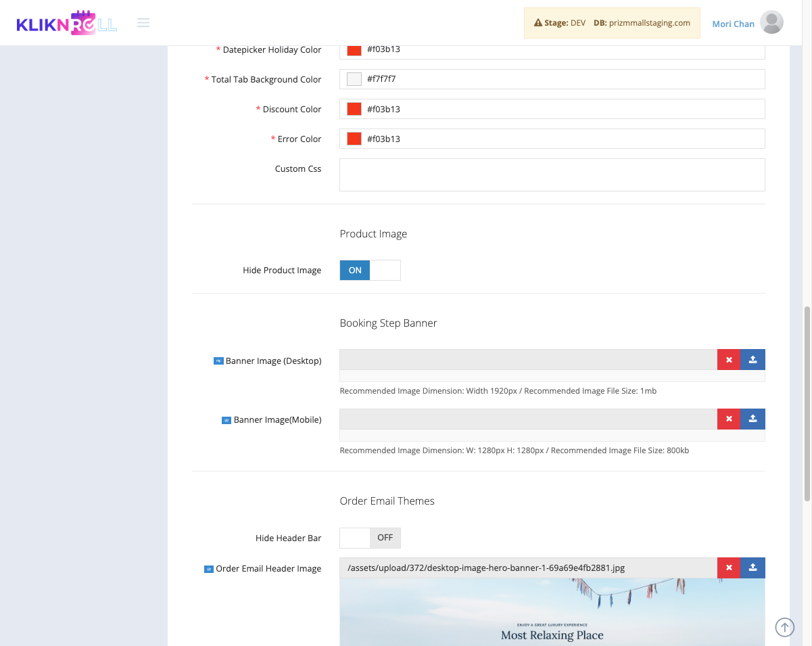Remove the Banner Image(Mobile) file
The width and height of the screenshot is (812, 646).
click(x=729, y=419)
